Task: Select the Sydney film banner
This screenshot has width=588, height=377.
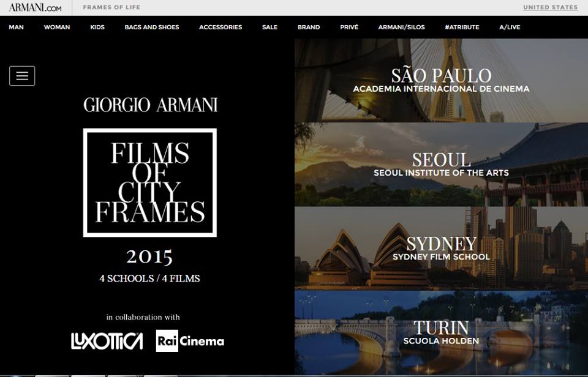Action: (x=442, y=248)
